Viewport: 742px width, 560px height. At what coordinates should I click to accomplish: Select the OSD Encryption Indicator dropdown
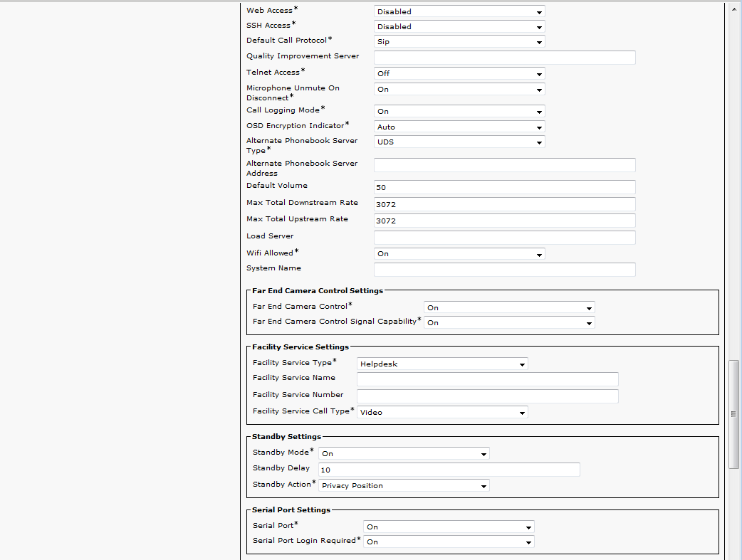click(x=459, y=127)
